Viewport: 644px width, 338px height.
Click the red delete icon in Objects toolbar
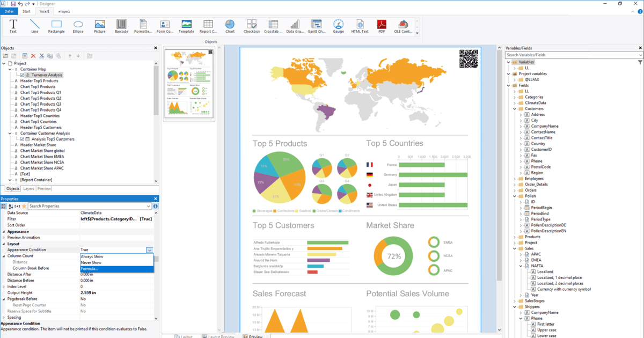coord(33,56)
